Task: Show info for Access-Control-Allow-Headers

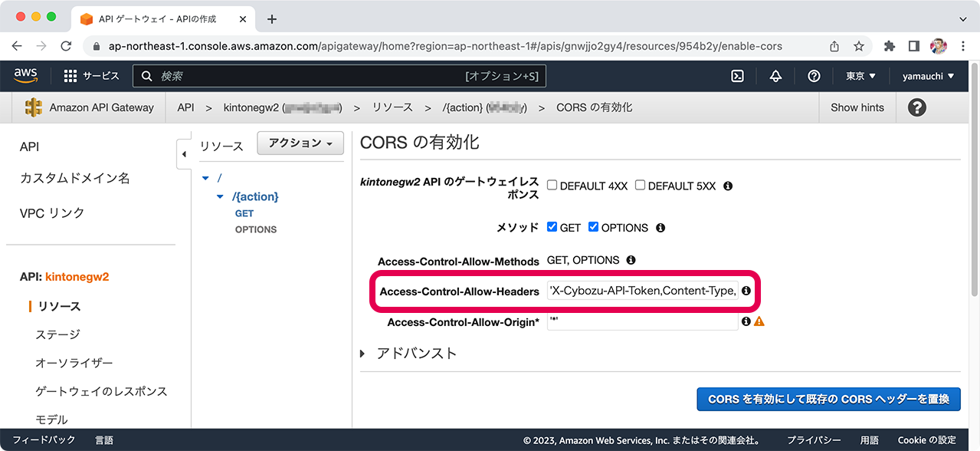Action: point(746,291)
